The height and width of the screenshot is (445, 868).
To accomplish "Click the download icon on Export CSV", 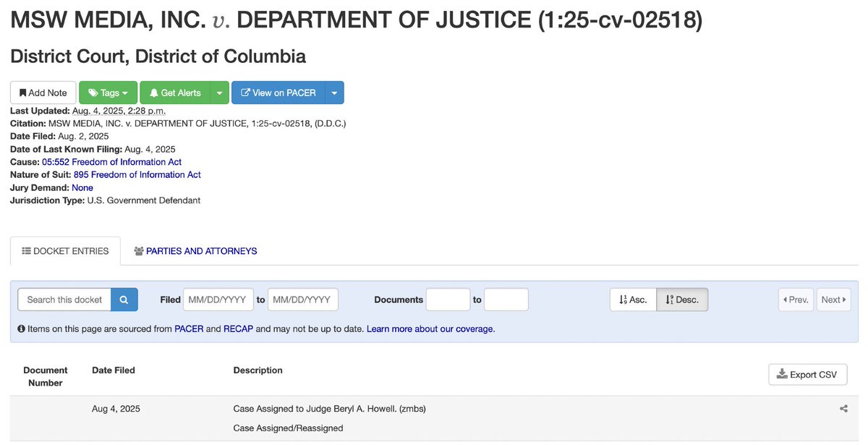I will pos(782,374).
